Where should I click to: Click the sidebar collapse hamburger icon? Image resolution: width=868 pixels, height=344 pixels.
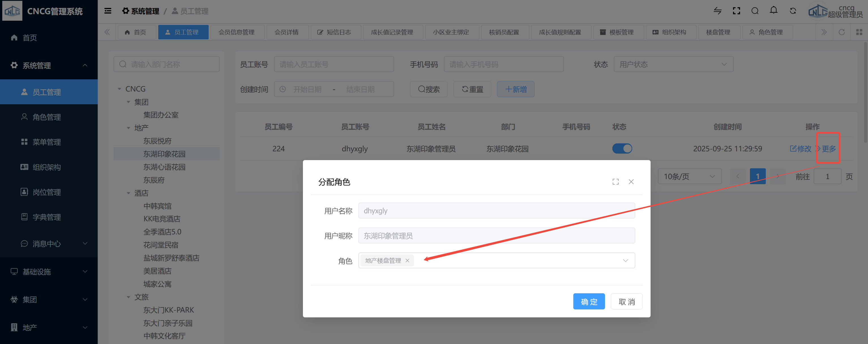108,11
